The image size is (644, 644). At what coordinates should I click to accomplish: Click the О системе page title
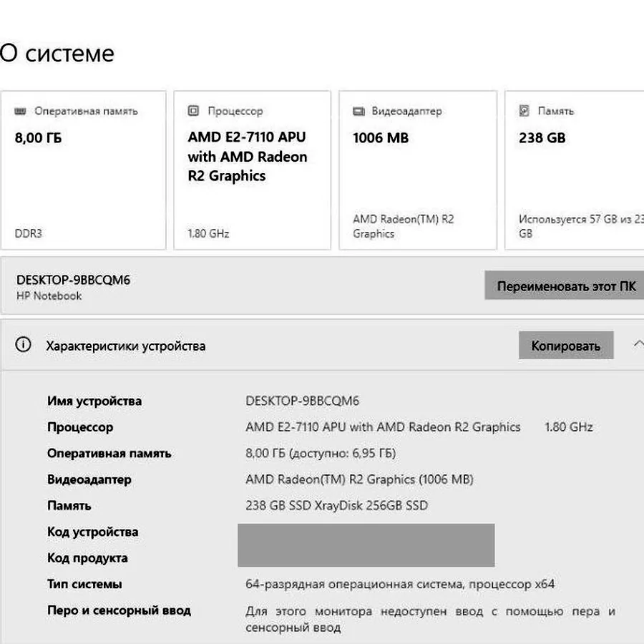tap(57, 53)
